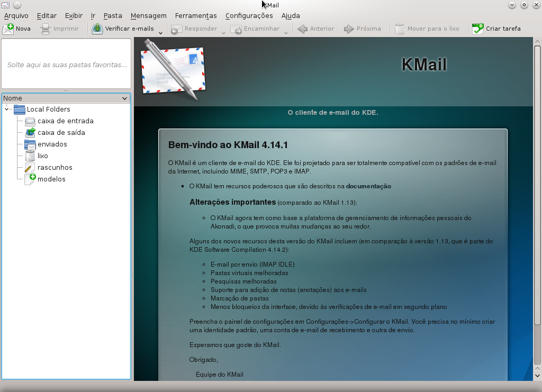Click the lixo trash can icon
542x392 pixels.
pos(29,156)
